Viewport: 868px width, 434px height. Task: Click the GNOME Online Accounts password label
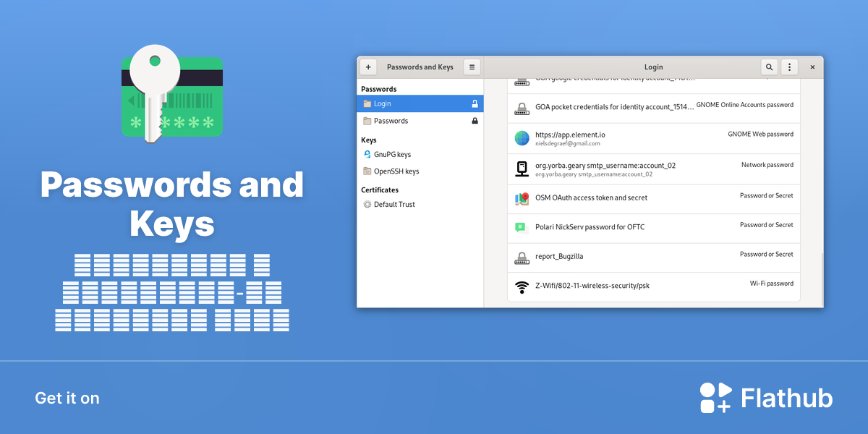click(x=744, y=105)
